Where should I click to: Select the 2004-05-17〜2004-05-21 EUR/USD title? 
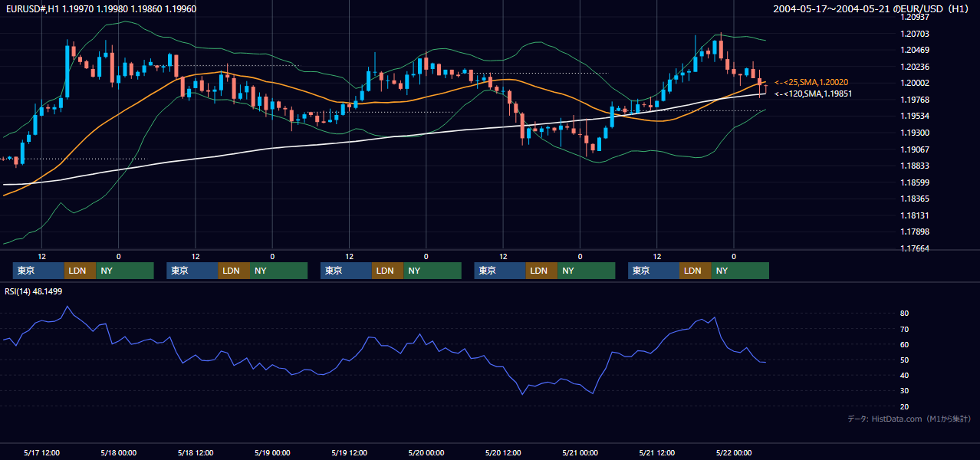(872, 9)
